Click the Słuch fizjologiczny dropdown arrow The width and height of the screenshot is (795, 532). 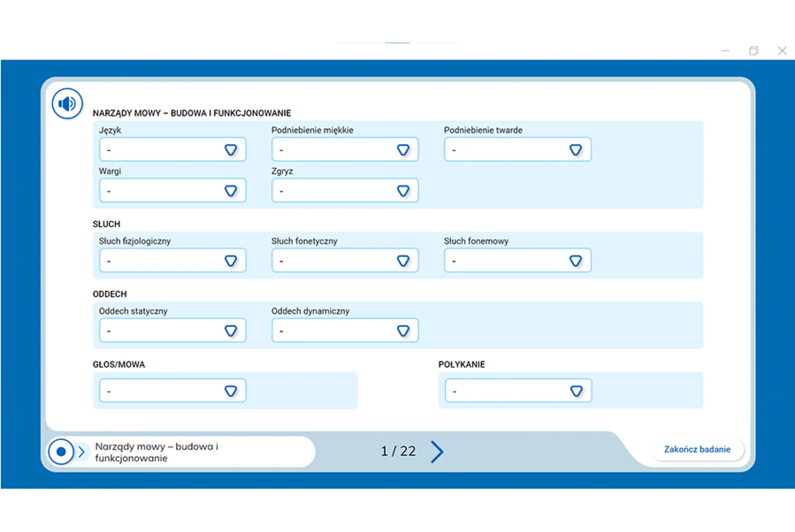point(231,261)
